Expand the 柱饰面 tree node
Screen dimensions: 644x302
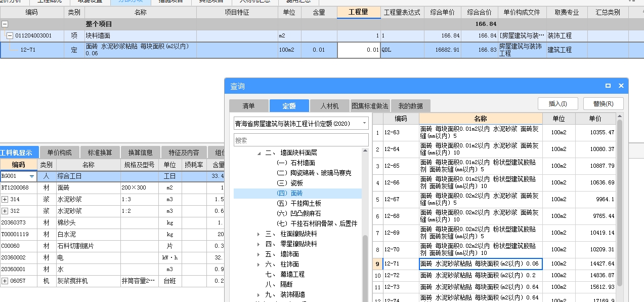[x=259, y=265]
